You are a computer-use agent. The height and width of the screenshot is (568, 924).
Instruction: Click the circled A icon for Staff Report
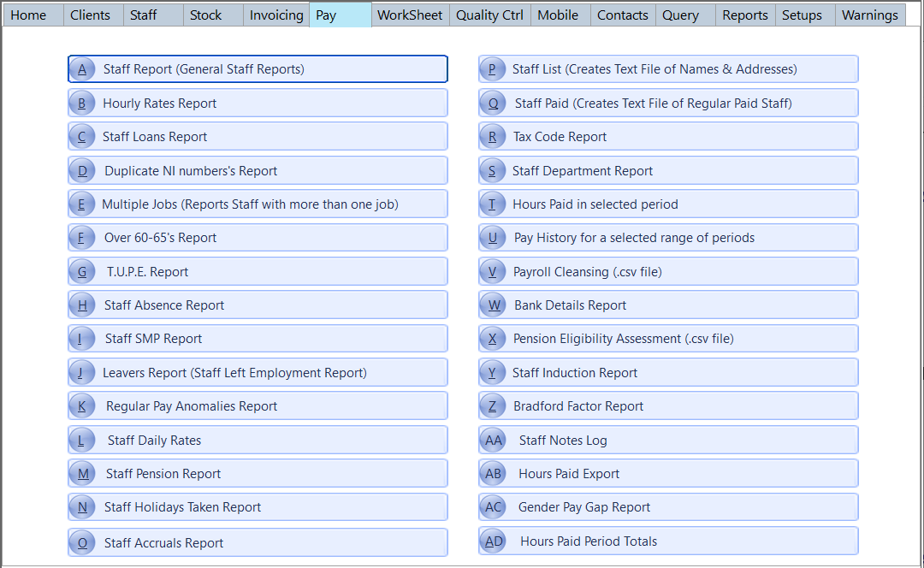(82, 68)
